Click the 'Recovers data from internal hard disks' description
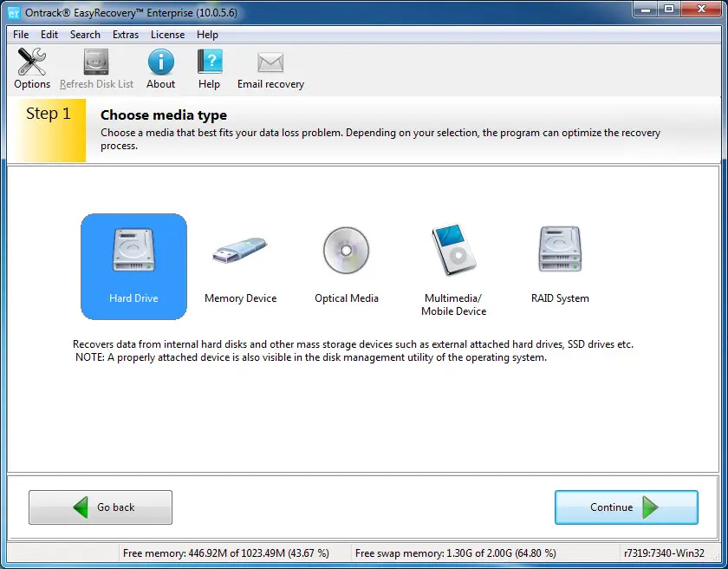This screenshot has width=728, height=569. click(x=354, y=344)
